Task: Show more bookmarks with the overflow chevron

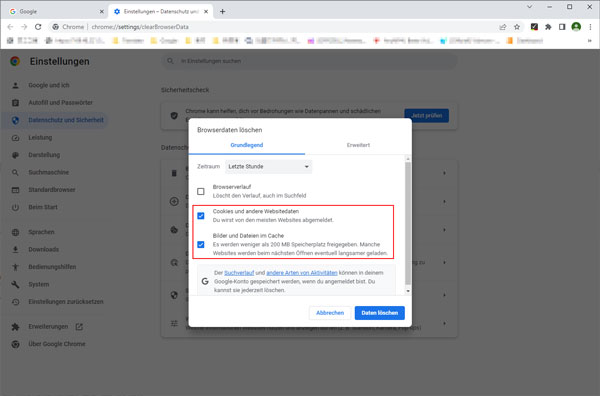Action: coord(590,41)
